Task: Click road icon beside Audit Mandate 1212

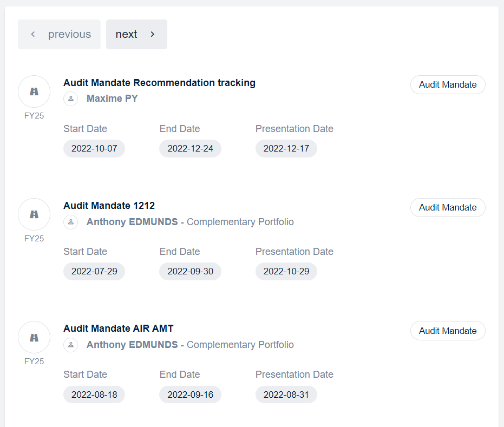Action: point(34,214)
